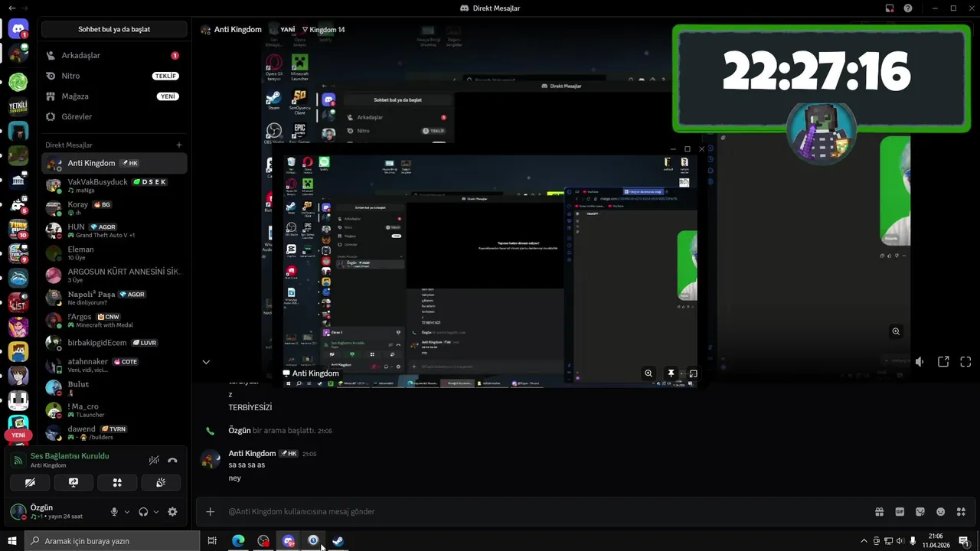
Task: Go forward with the title bar arrow
Action: (x=24, y=8)
